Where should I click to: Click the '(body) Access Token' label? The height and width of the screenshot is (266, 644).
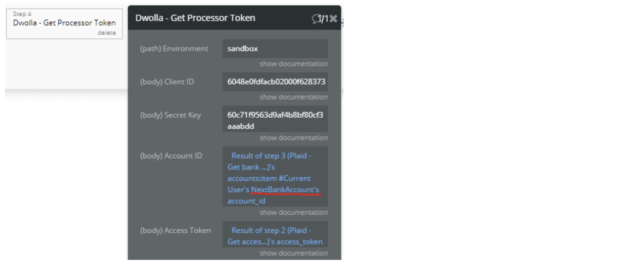(176, 230)
